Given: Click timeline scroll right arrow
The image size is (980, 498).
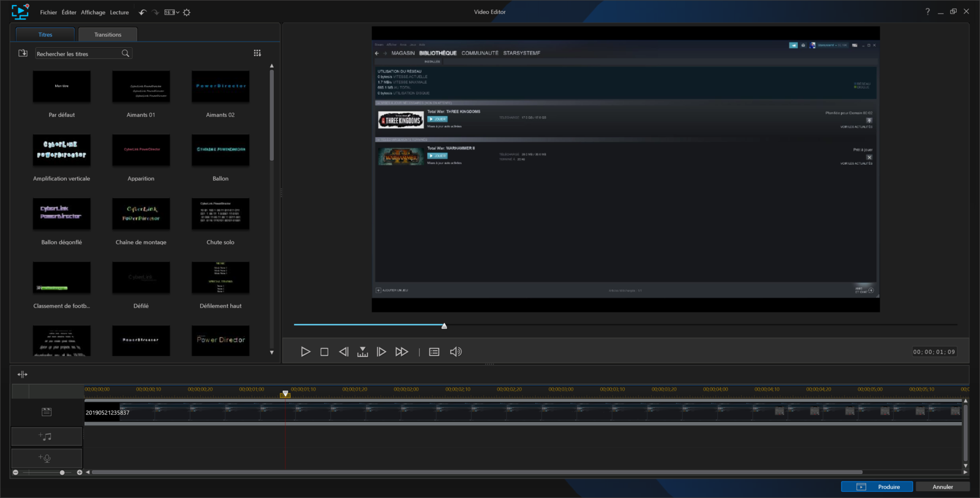Looking at the screenshot, I should point(965,472).
